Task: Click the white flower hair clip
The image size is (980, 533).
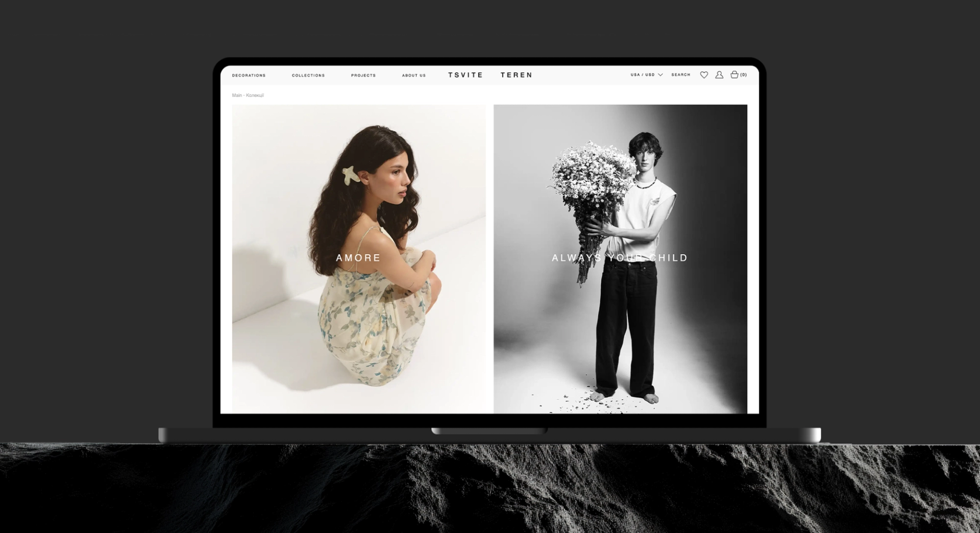Action: click(x=351, y=175)
